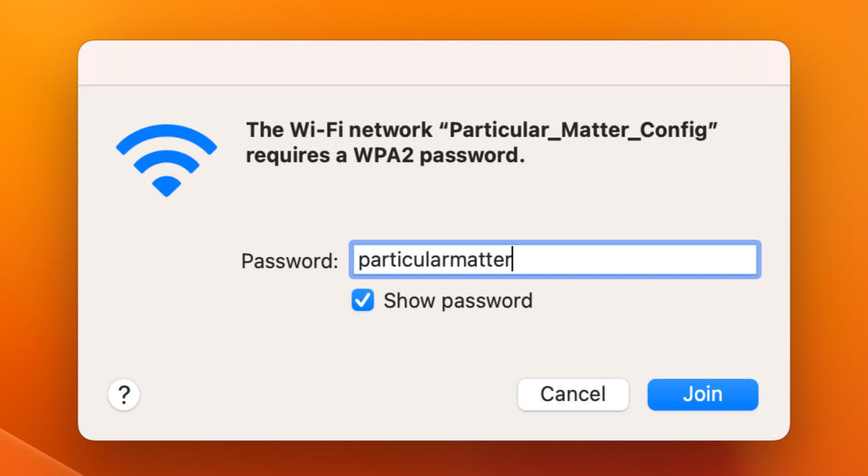Cancel the Wi-Fi password dialog
This screenshot has width=868, height=476.
pos(573,394)
